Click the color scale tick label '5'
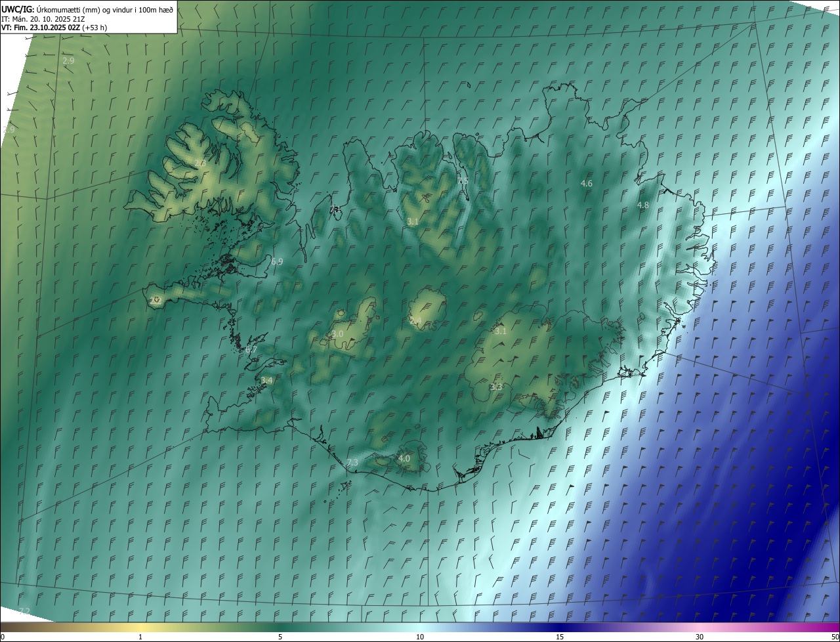Viewport: 840px width, 642px height. tap(280, 637)
